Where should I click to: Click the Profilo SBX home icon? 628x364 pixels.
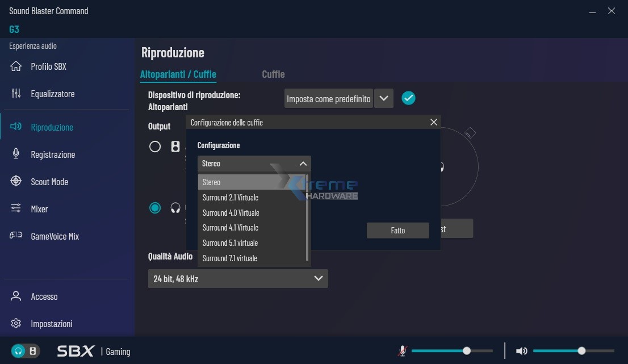[x=16, y=66]
